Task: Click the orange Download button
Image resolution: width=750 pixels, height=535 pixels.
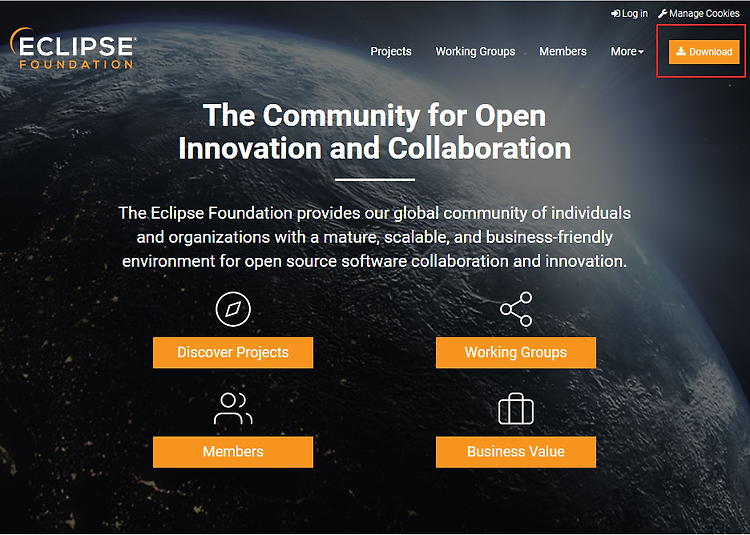Action: pyautogui.click(x=704, y=52)
